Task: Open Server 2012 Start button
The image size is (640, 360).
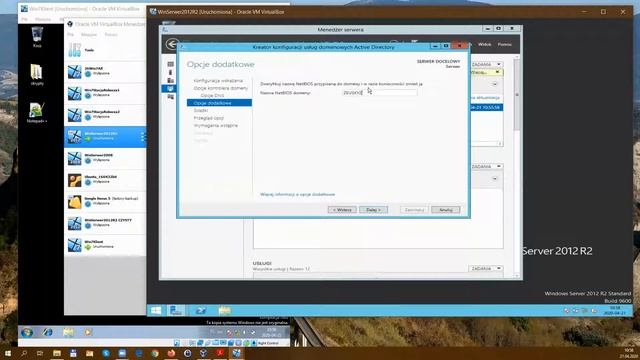Action: point(156,311)
